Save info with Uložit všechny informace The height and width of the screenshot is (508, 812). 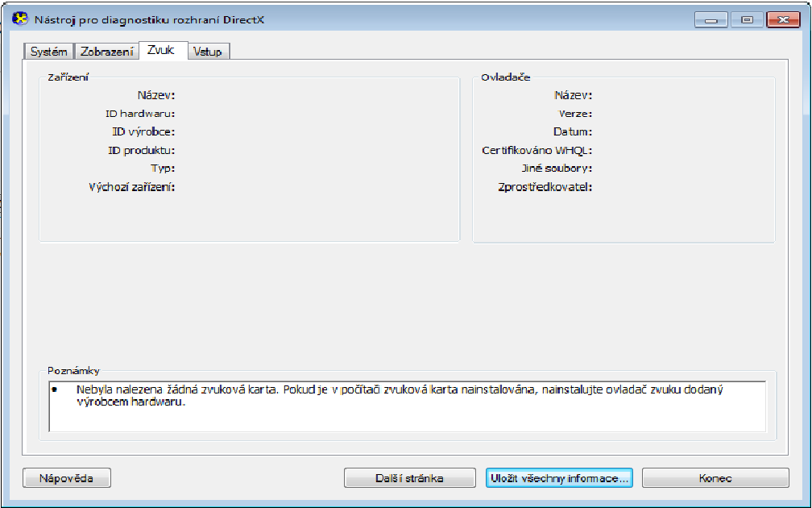tap(559, 478)
